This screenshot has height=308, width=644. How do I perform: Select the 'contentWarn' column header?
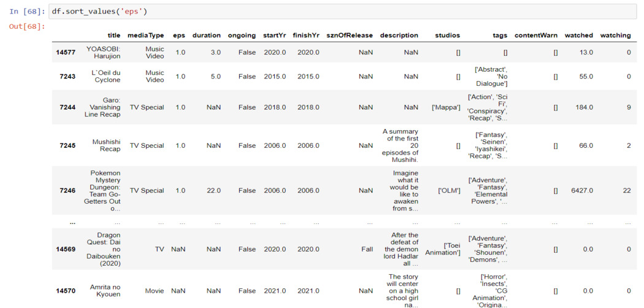tap(535, 36)
